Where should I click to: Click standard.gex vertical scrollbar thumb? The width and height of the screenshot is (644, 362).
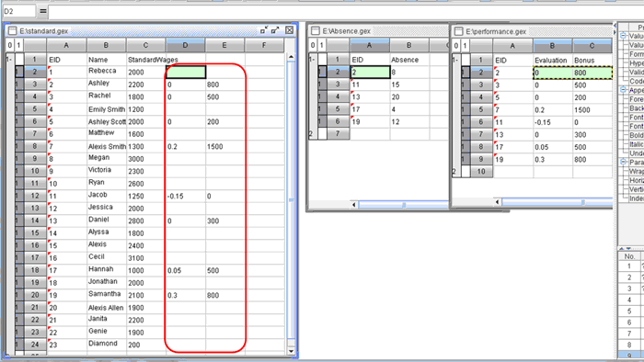pos(292,200)
